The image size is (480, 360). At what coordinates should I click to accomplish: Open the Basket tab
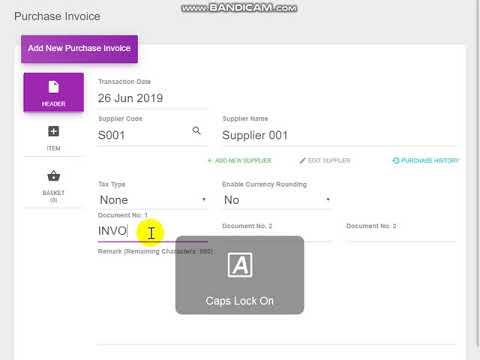pos(54,186)
